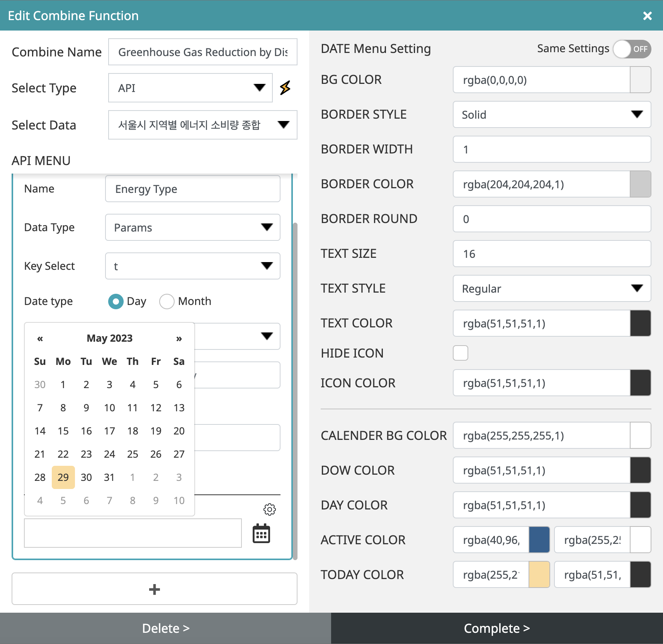Image resolution: width=663 pixels, height=644 pixels.
Task: Go to previous month with « arrow
Action: point(40,339)
